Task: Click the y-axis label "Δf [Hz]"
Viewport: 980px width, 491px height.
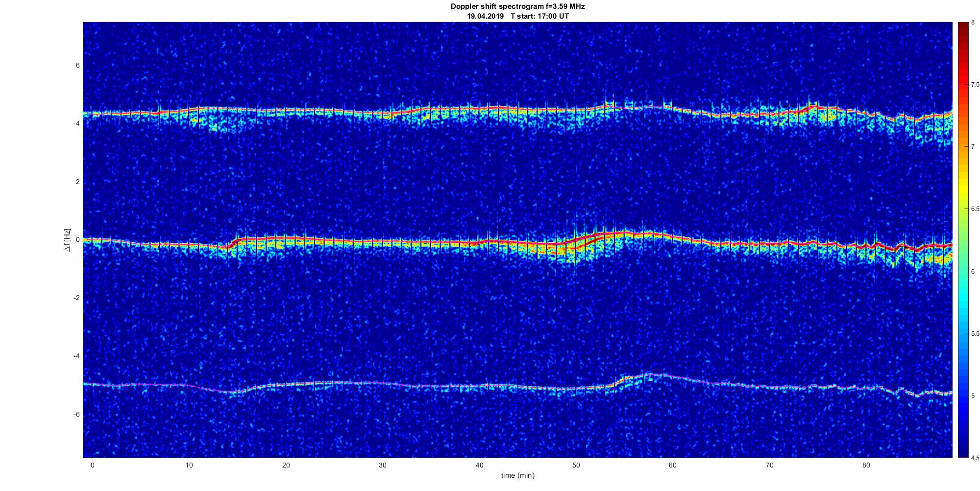Action: click(68, 240)
